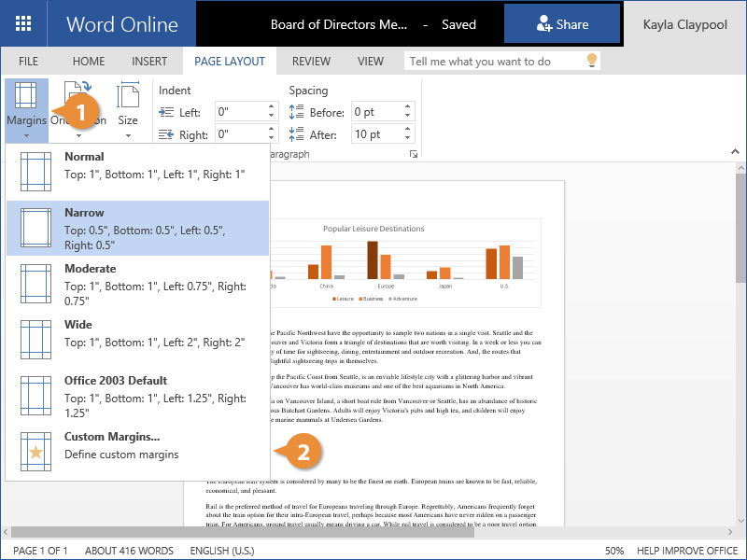Screen dimensions: 747x560
Task: Decrease the Spacing After value
Action: 408,139
